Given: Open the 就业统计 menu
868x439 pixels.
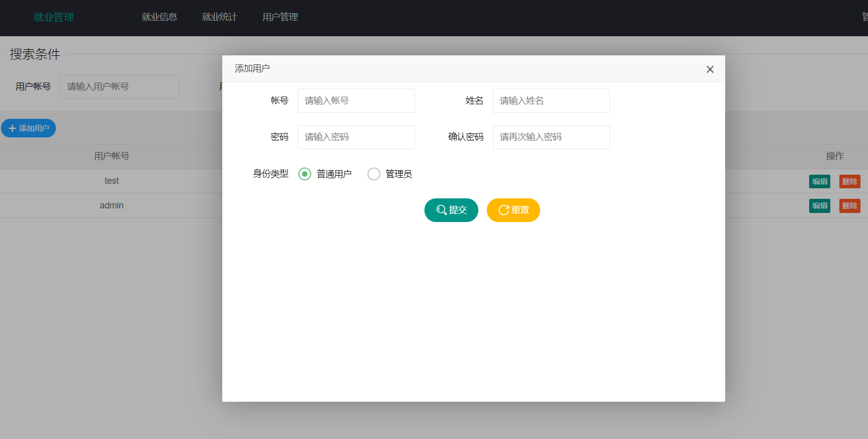Looking at the screenshot, I should (x=219, y=17).
